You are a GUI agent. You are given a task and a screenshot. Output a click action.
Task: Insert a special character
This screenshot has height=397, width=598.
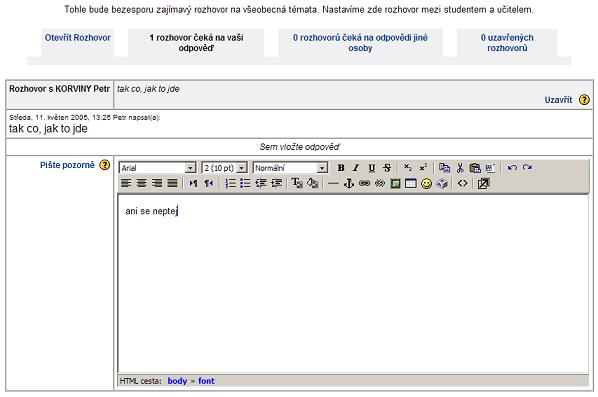point(442,183)
